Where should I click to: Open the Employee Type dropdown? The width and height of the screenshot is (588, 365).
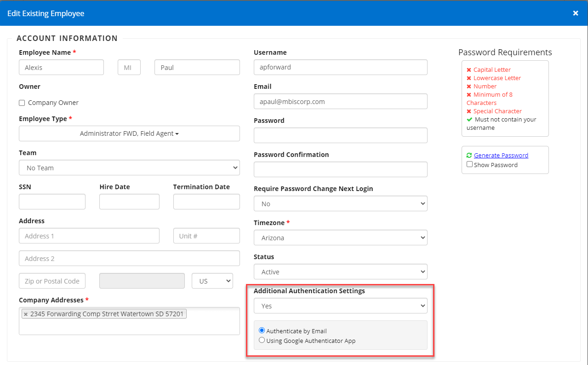[129, 133]
